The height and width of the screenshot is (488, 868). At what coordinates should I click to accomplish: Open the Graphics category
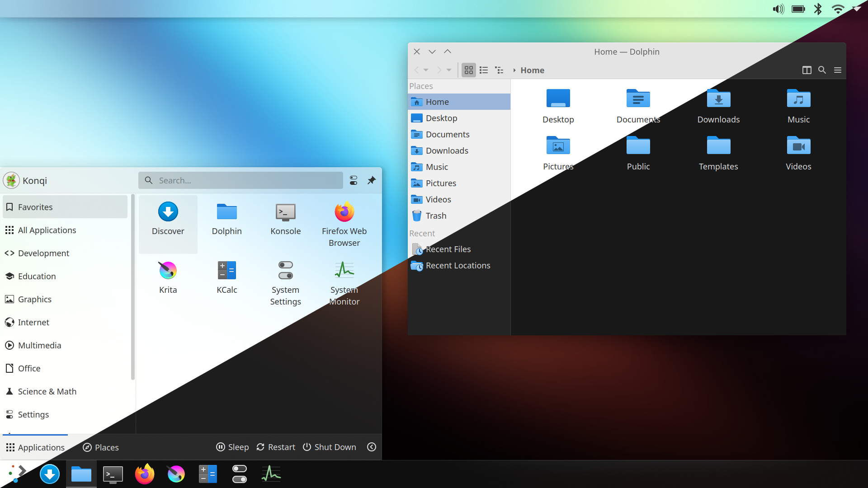point(65,299)
